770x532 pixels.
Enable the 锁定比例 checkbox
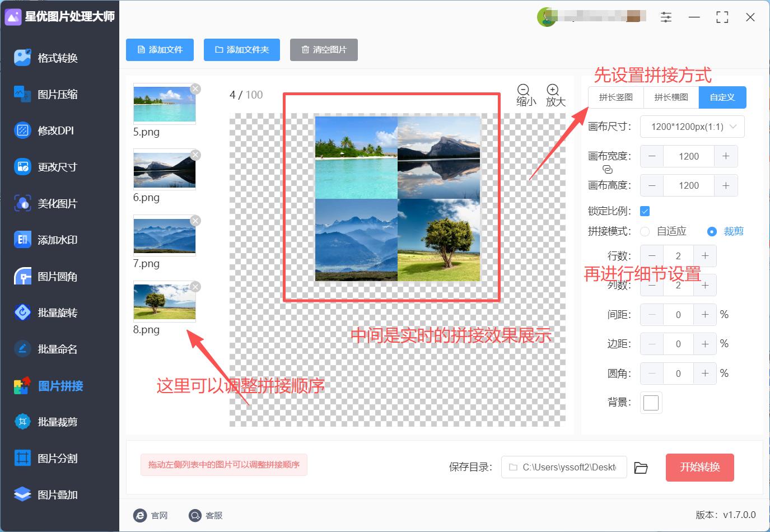coord(645,211)
